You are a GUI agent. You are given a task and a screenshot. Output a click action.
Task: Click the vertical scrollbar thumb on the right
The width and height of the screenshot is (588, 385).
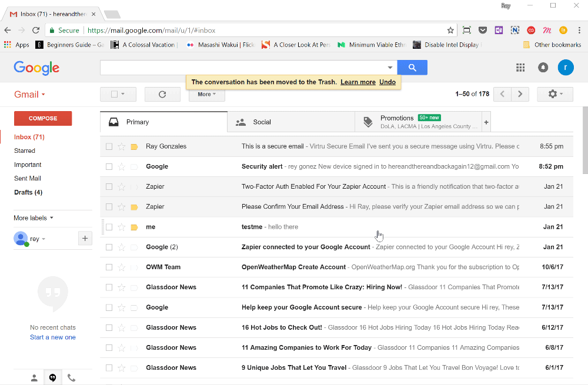pyautogui.click(x=584, y=140)
